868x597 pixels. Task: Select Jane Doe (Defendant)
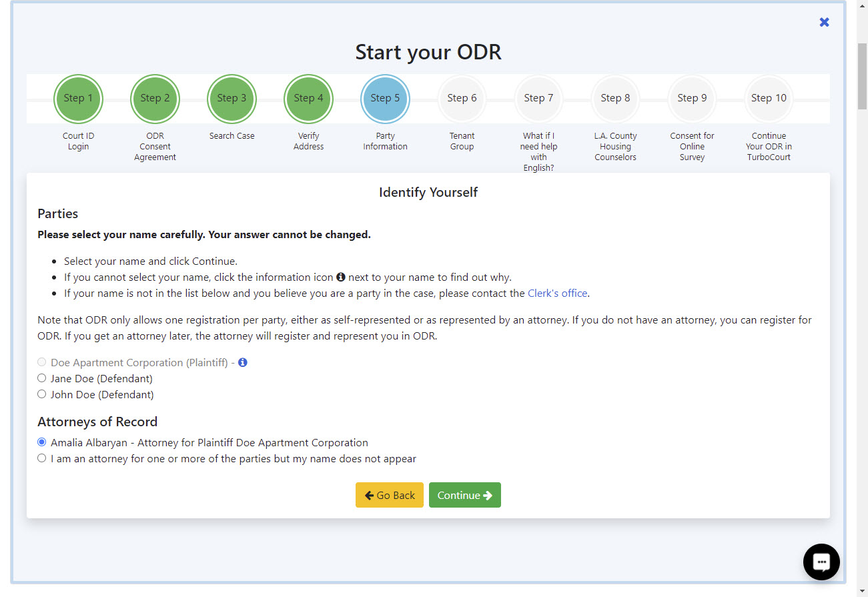(42, 378)
